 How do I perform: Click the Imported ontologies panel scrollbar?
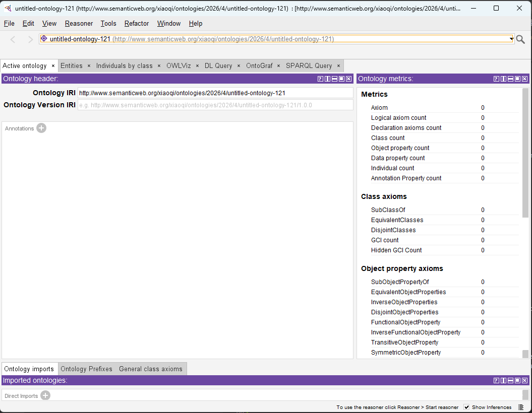point(525,395)
